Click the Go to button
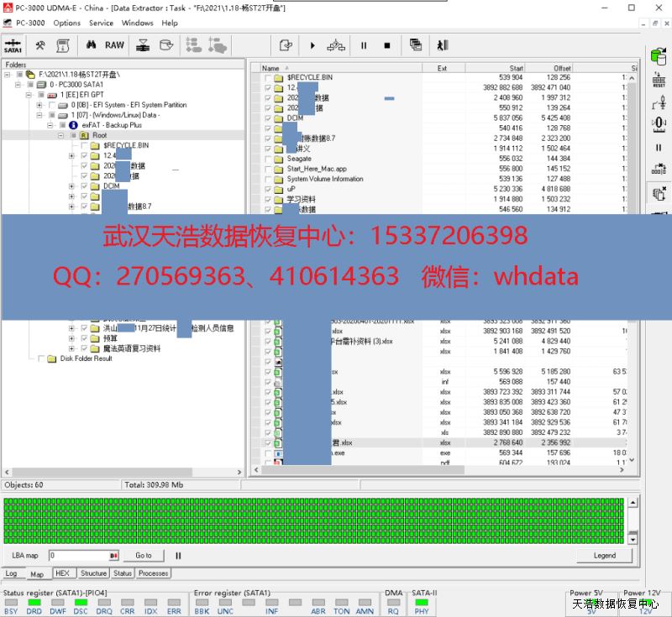This screenshot has height=617, width=672. 144,556
